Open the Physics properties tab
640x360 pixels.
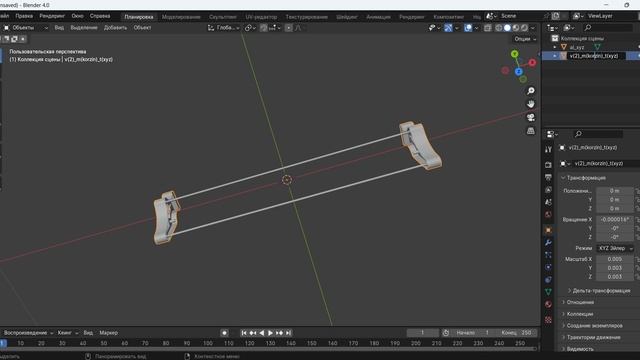coord(548,267)
